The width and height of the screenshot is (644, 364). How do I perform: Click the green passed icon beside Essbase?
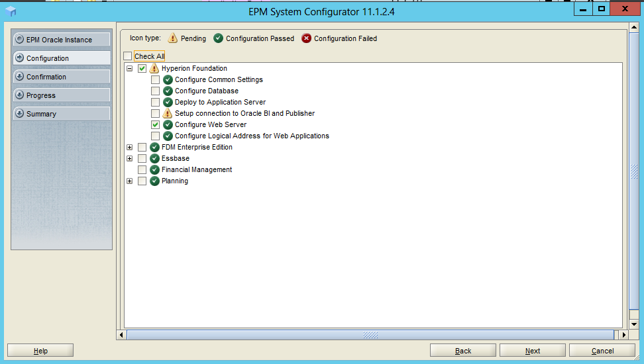(154, 158)
